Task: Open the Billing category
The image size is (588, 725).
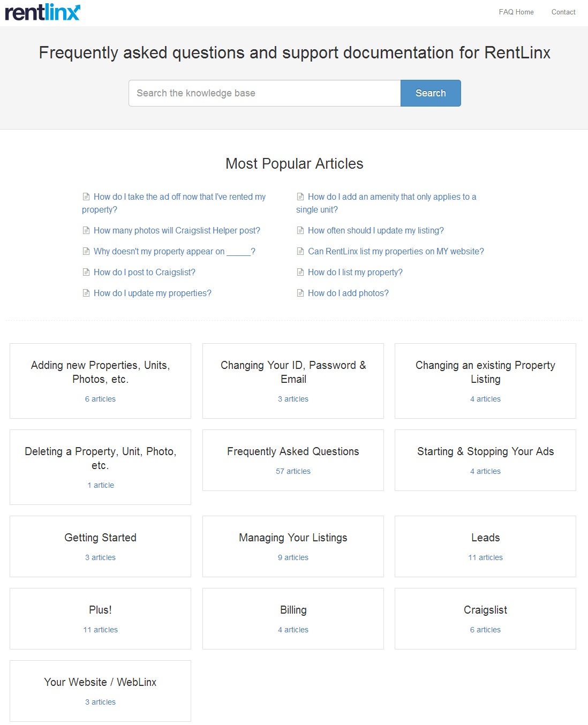Action: pos(293,610)
